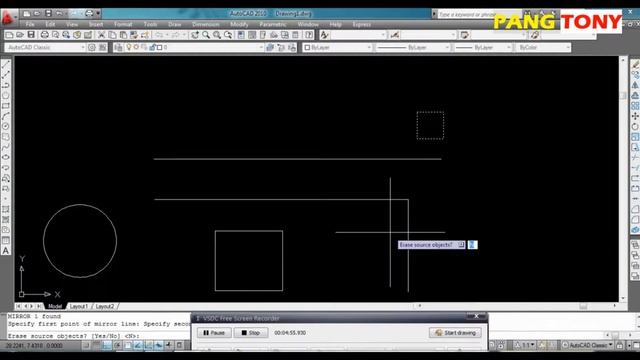Click New drawing icon in Standard toolbar
This screenshot has height=360, width=640.
click(x=9, y=35)
